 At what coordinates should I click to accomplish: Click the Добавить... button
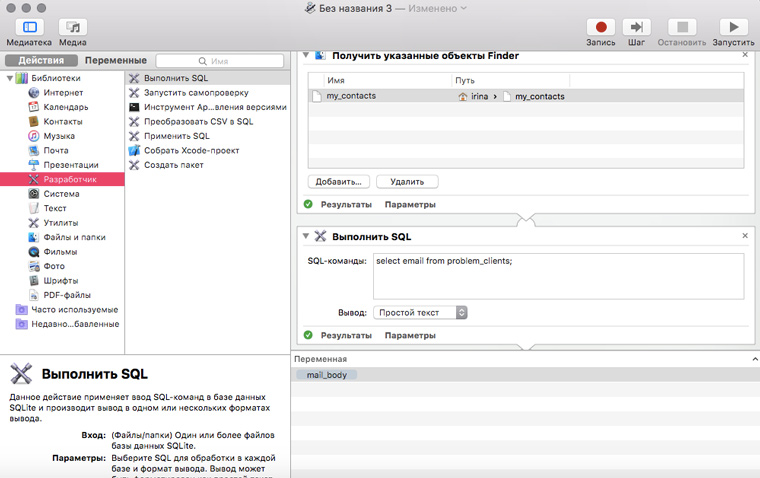339,182
